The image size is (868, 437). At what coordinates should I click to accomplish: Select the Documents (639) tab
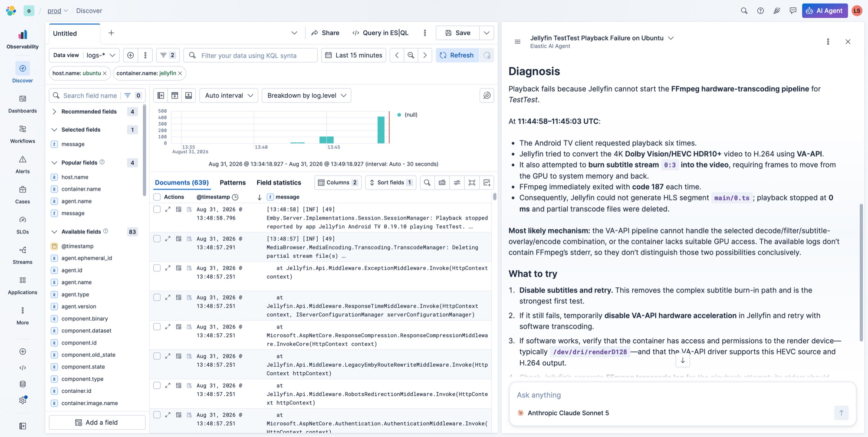pos(182,183)
